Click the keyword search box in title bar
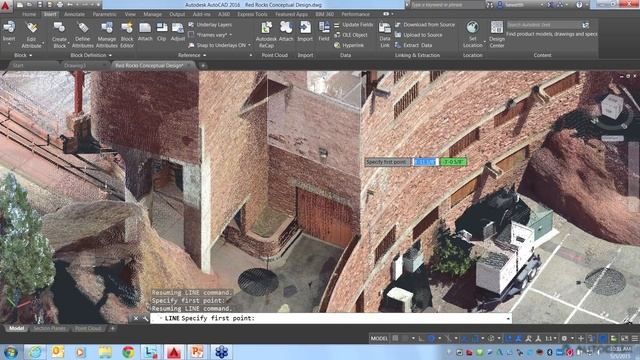Screen dimensions: 640x360 pyautogui.click(x=447, y=5)
